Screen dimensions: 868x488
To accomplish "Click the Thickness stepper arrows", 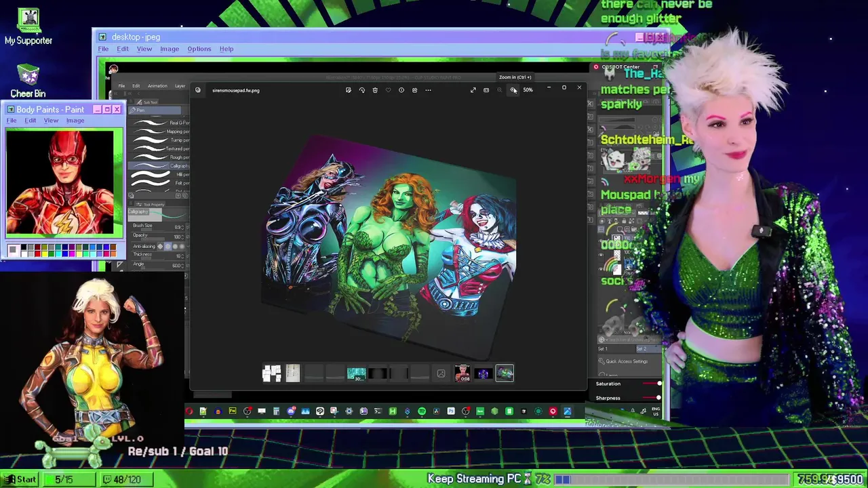I will click(x=182, y=256).
